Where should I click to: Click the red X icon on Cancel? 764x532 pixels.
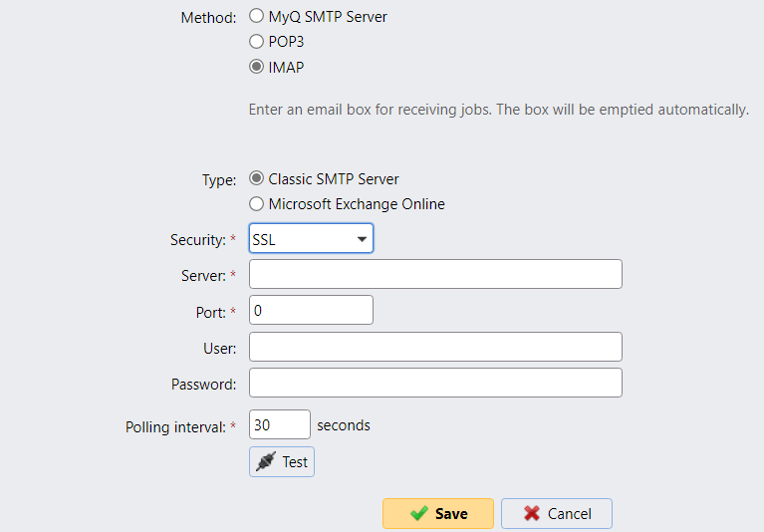coord(532,514)
